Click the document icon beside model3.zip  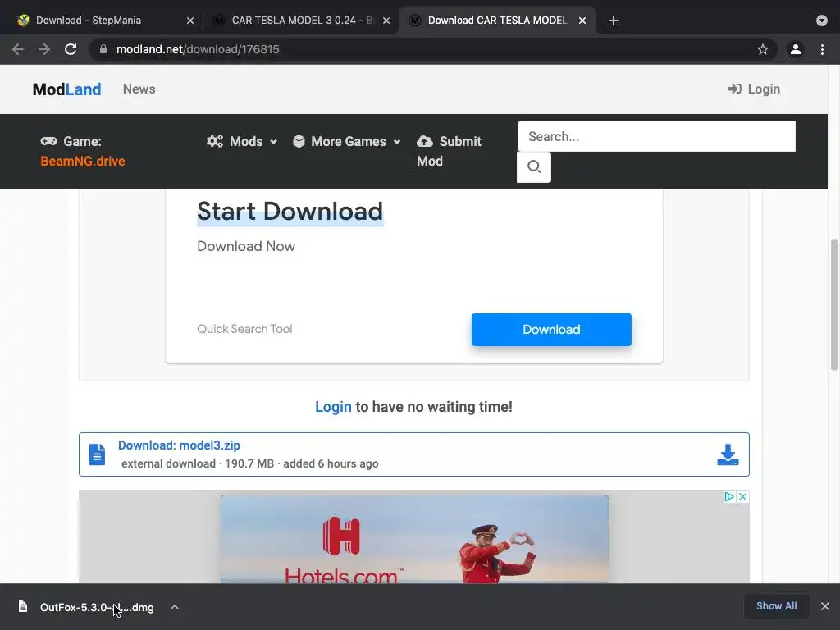tap(97, 454)
